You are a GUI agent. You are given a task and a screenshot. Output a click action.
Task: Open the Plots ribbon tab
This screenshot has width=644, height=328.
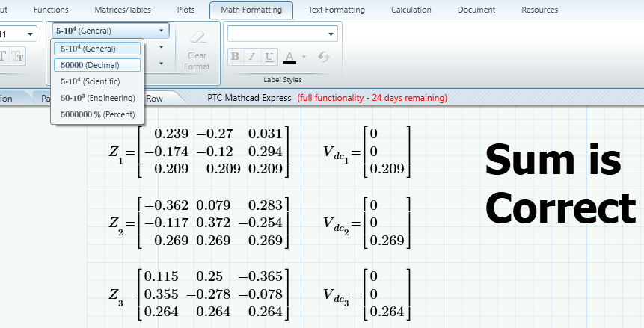pyautogui.click(x=185, y=10)
